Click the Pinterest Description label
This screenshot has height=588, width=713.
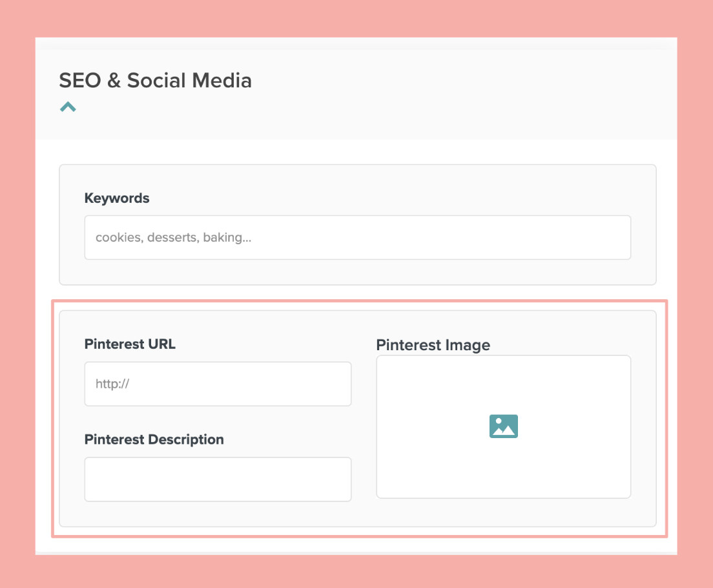tap(154, 439)
